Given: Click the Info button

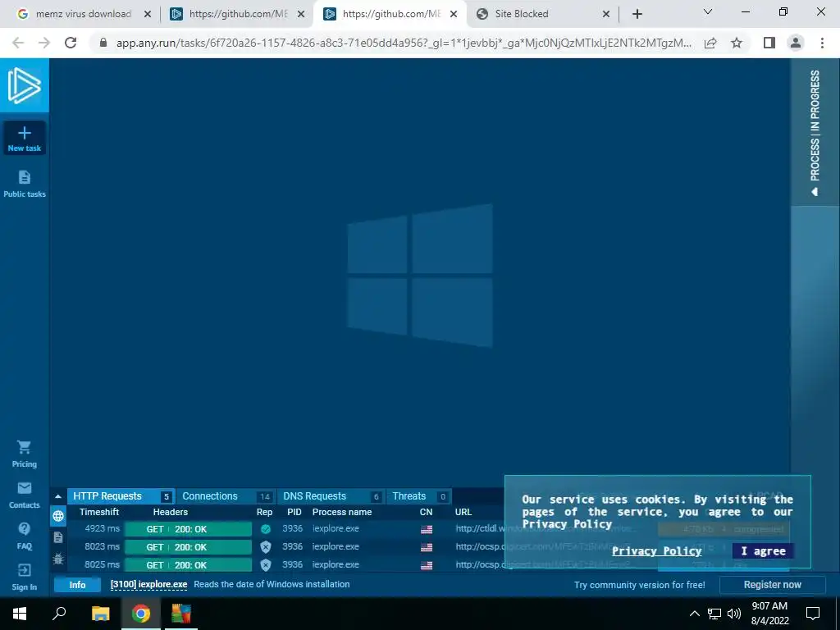Looking at the screenshot, I should 77,584.
